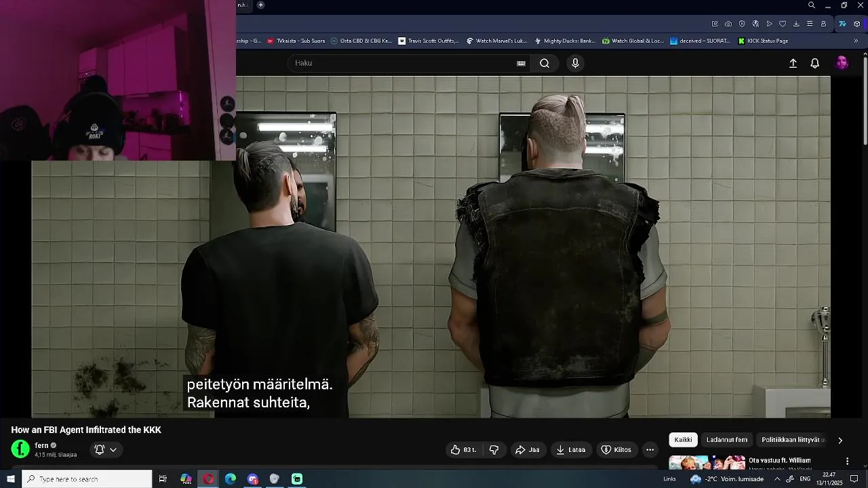Show next filter chips with arrow

tap(840, 441)
